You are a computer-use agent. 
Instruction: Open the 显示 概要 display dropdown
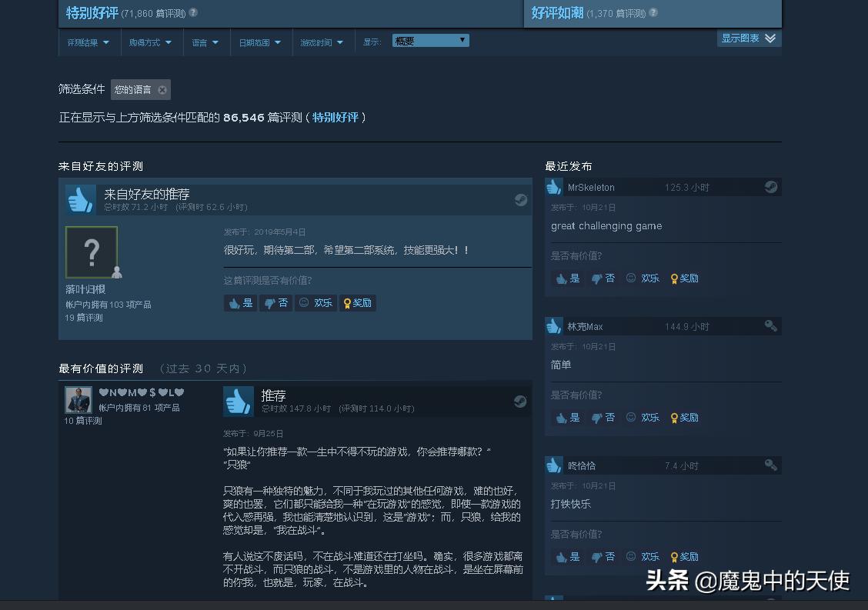pos(429,39)
